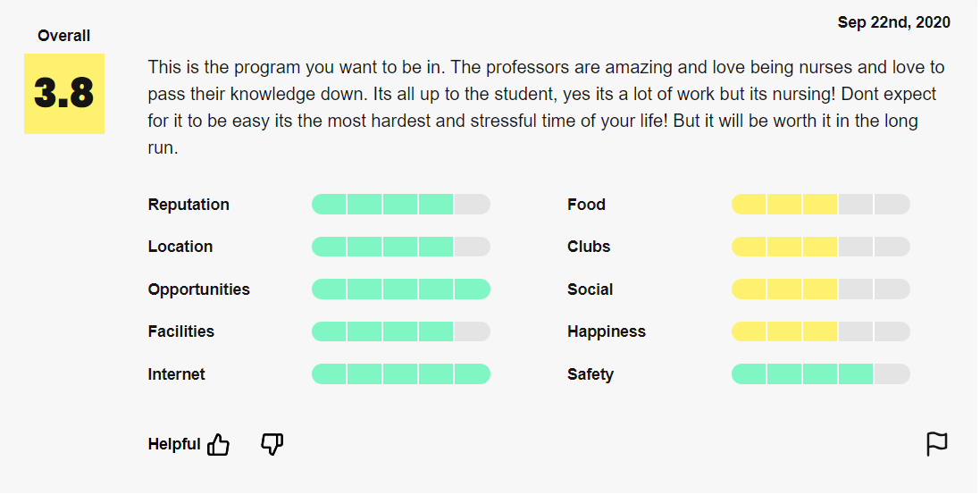
Task: Click the Social rating bar
Action: point(821,289)
